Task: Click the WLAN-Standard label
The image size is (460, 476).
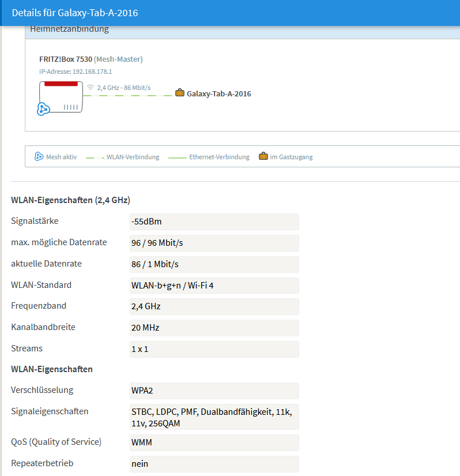Action: coord(42,285)
